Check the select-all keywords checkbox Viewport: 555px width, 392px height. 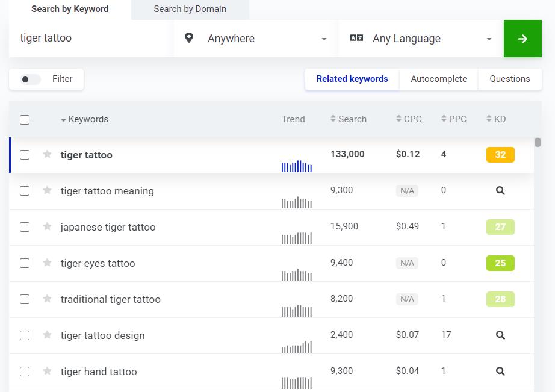pyautogui.click(x=25, y=120)
